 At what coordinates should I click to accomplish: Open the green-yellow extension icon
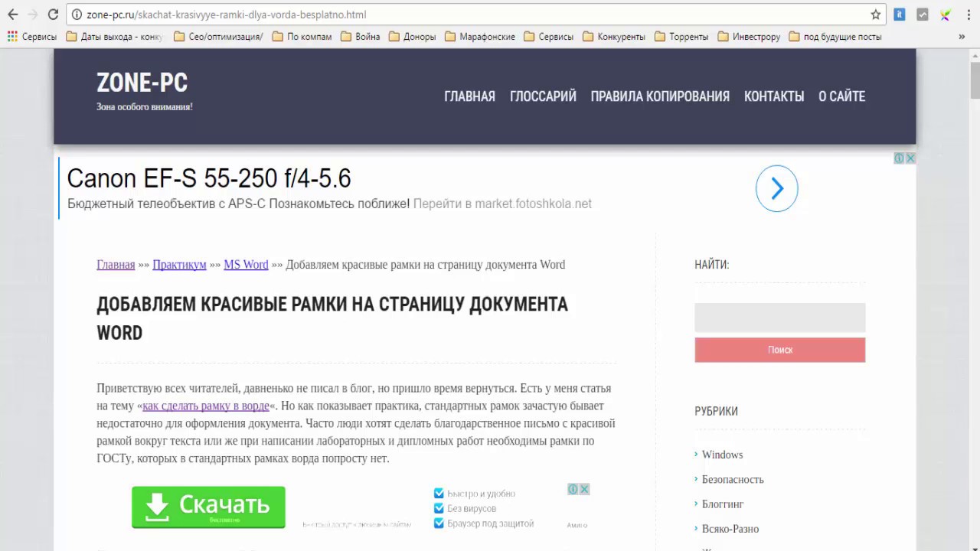click(946, 15)
